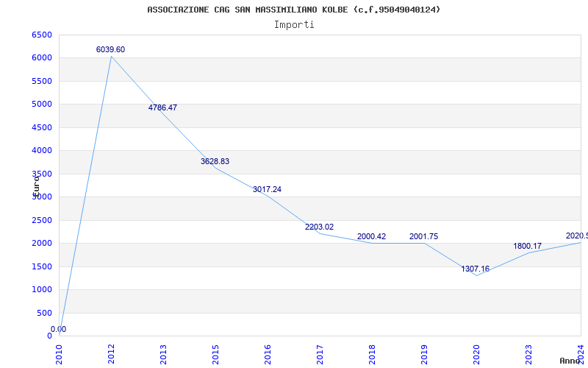Image resolution: width=588 pixels, height=368 pixels.
Task: Select the 1307.16 data label
Action: pos(475,269)
